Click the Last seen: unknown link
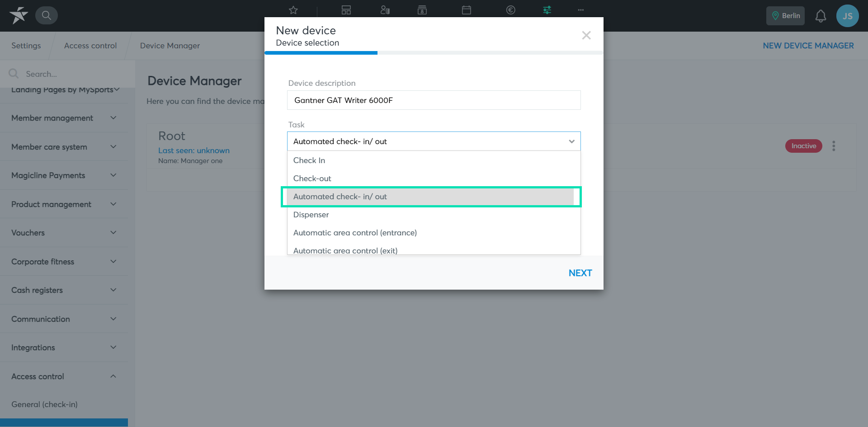 tap(194, 150)
